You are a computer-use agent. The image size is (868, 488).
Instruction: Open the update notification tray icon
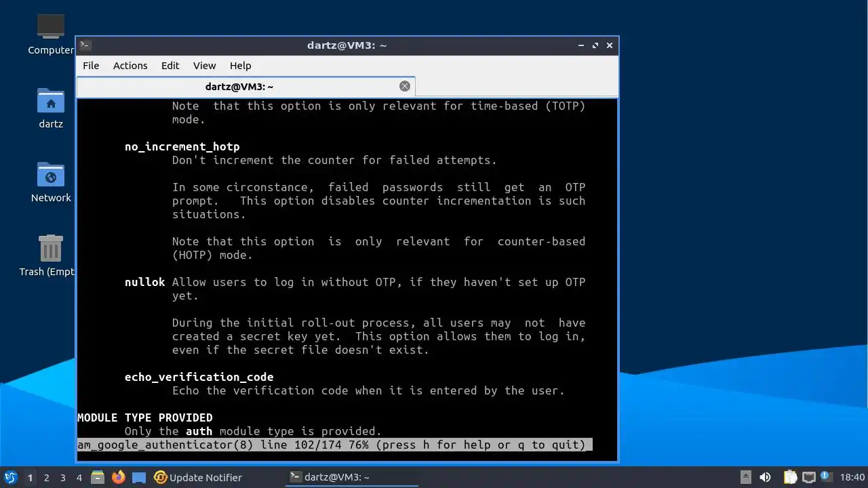[x=826, y=477]
